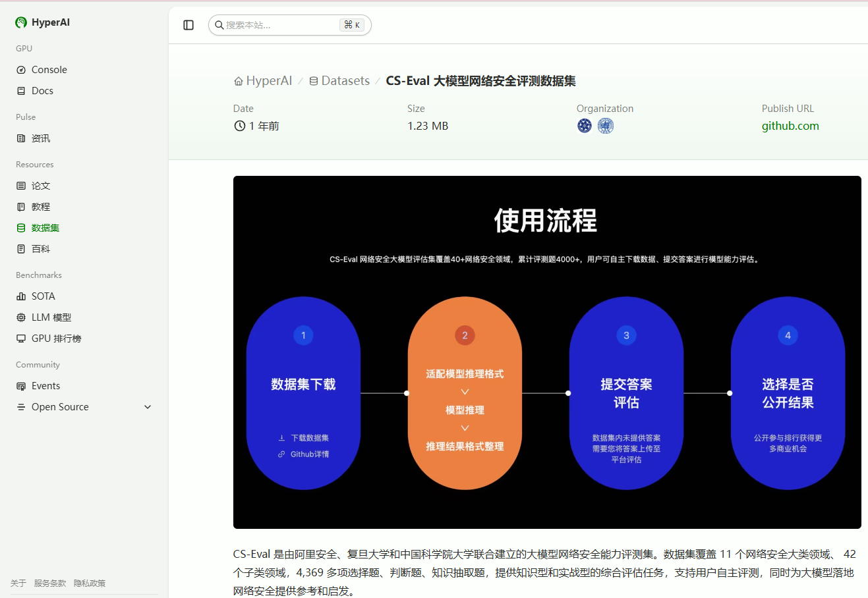Click the 数据集 database icon
This screenshot has height=598, width=868.
pos(21,228)
